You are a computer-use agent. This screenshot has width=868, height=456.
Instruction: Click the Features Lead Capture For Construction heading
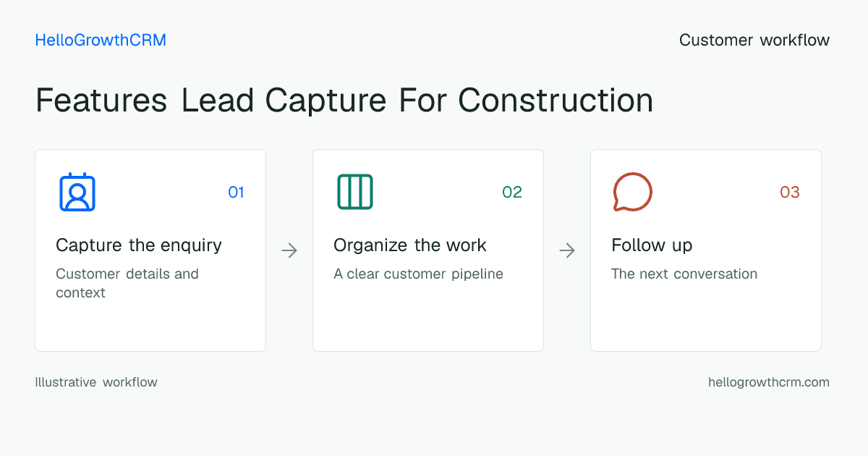(344, 100)
